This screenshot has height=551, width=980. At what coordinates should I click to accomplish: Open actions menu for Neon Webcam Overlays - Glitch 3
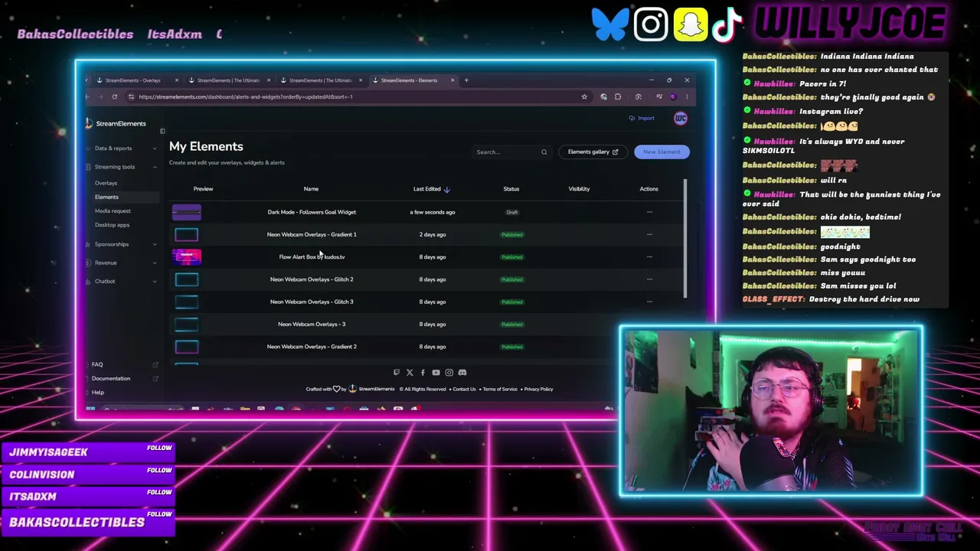649,302
